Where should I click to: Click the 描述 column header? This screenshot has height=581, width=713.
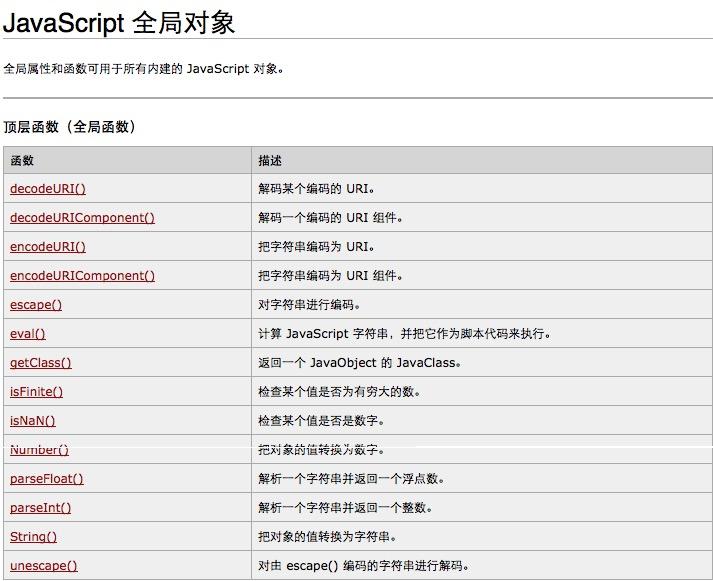tap(270, 160)
